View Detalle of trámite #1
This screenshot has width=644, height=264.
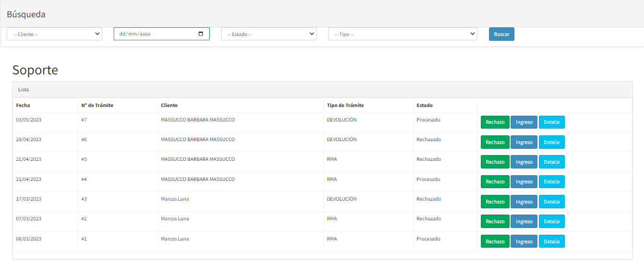[x=551, y=241]
